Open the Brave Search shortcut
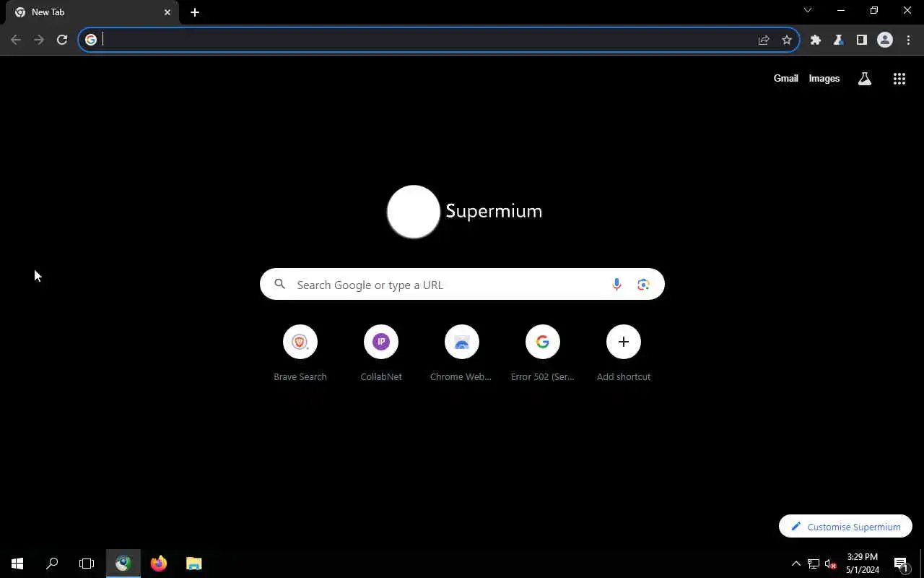This screenshot has width=924, height=578. [300, 353]
